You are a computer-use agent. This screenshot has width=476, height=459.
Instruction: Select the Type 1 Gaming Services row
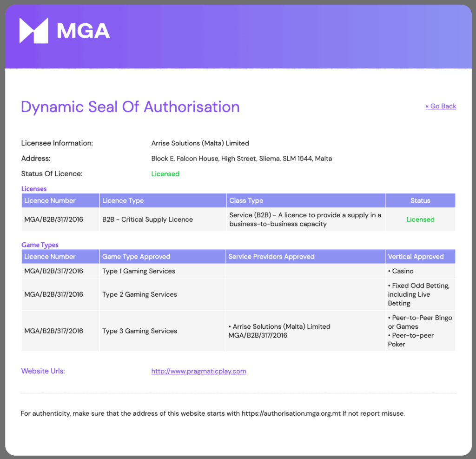(139, 271)
